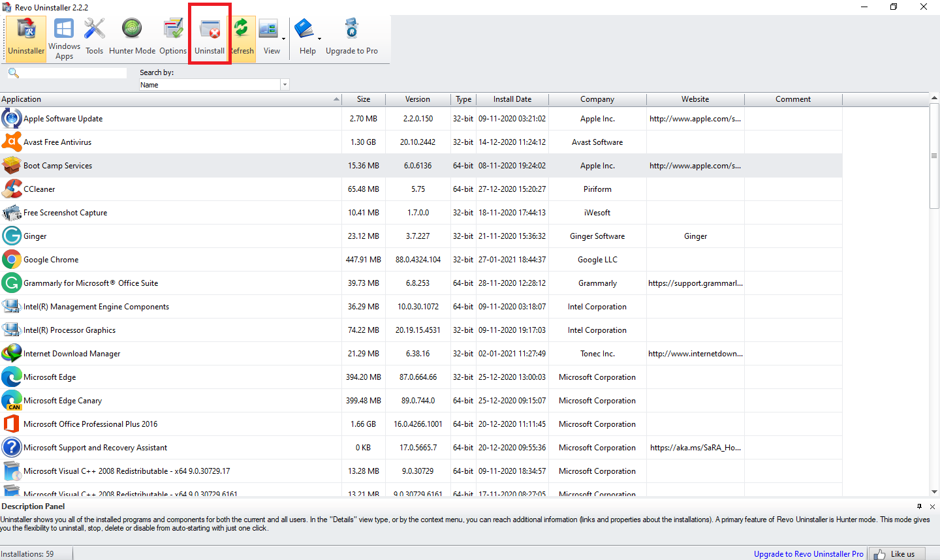Select the Ginger app icon

tap(12, 236)
